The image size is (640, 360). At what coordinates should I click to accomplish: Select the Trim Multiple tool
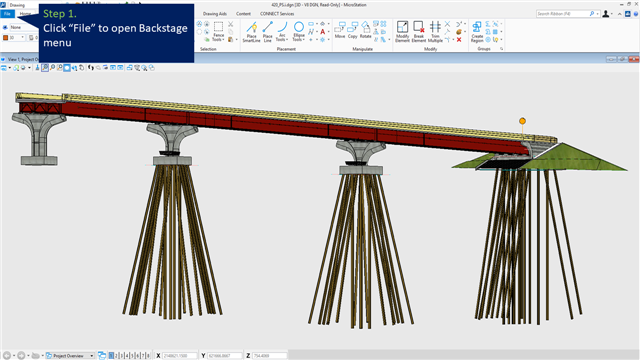[x=435, y=32]
